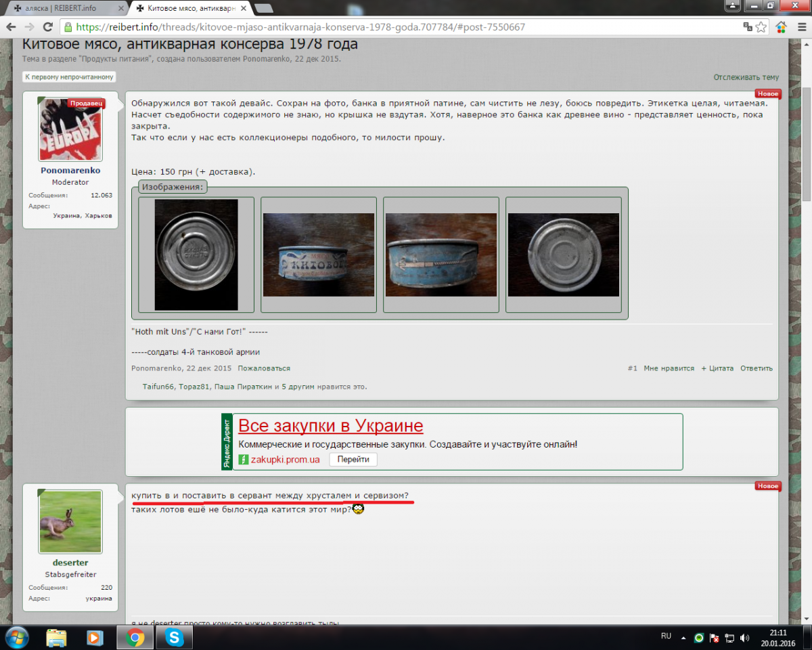The image size is (812, 650).
Task: Open the translate page icon in address bar
Action: [748, 27]
